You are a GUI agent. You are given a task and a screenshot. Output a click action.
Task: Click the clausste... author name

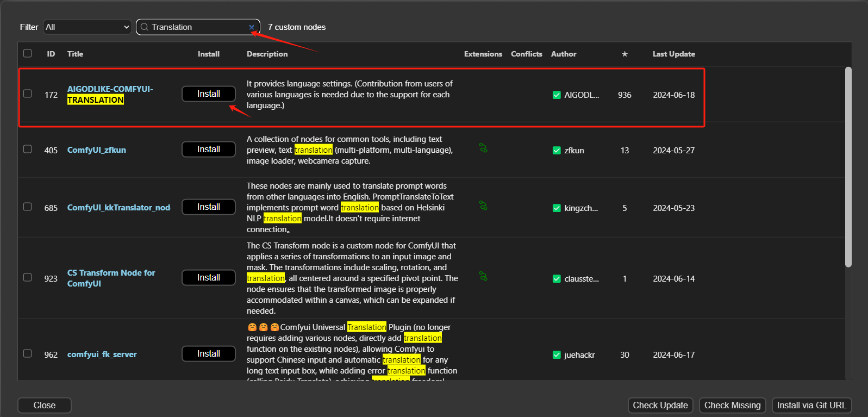(582, 279)
